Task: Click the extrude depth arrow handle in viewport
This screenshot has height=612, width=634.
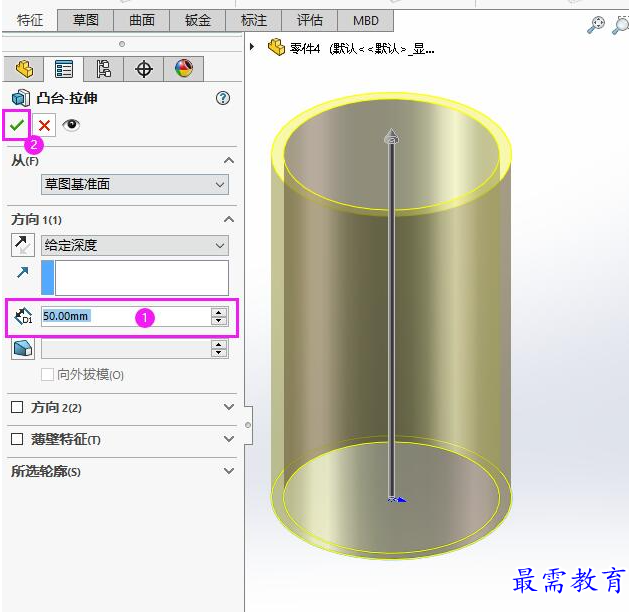Action: (391, 136)
